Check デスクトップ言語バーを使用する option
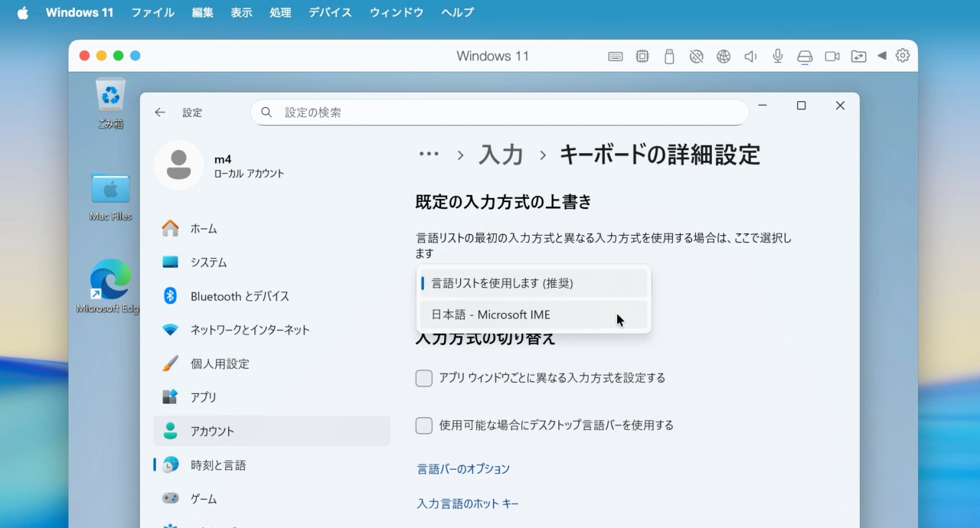 (424, 425)
